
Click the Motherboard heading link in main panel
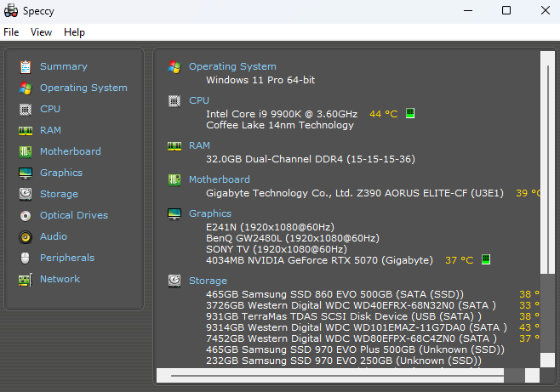[x=220, y=179]
